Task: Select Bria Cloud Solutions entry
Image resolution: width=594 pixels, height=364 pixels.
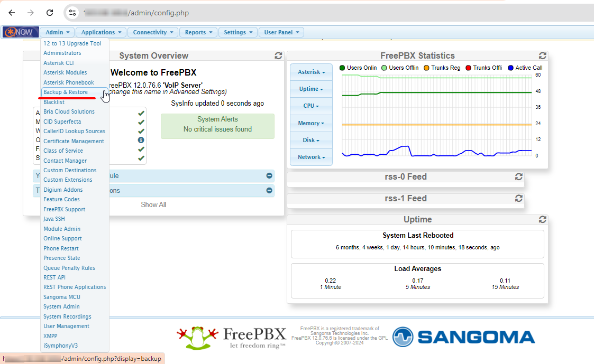Action: (x=69, y=111)
